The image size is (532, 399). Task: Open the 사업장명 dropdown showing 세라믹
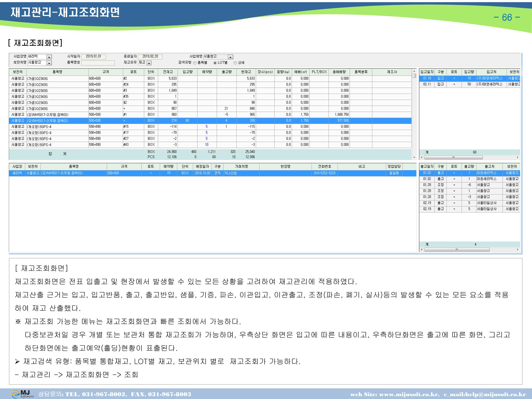(x=49, y=57)
